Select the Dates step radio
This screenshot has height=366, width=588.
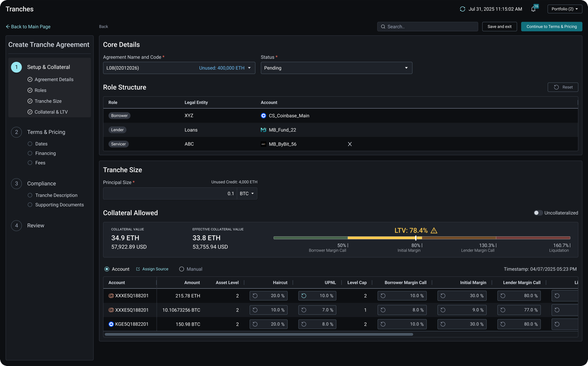pos(30,144)
